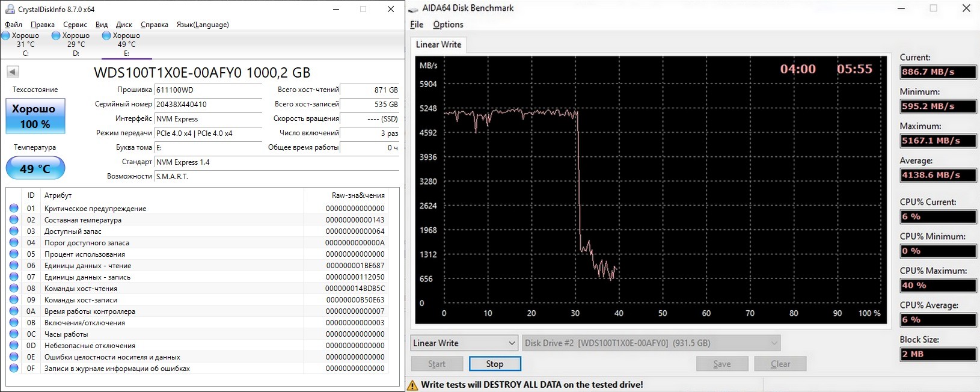This screenshot has height=392, width=980.
Task: Click status orb for attribute 06 Единицы данных - чтение
Action: coord(14,265)
